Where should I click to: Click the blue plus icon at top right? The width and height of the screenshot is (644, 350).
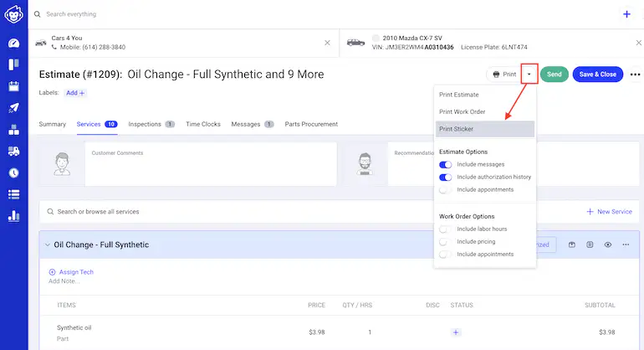pos(626,14)
